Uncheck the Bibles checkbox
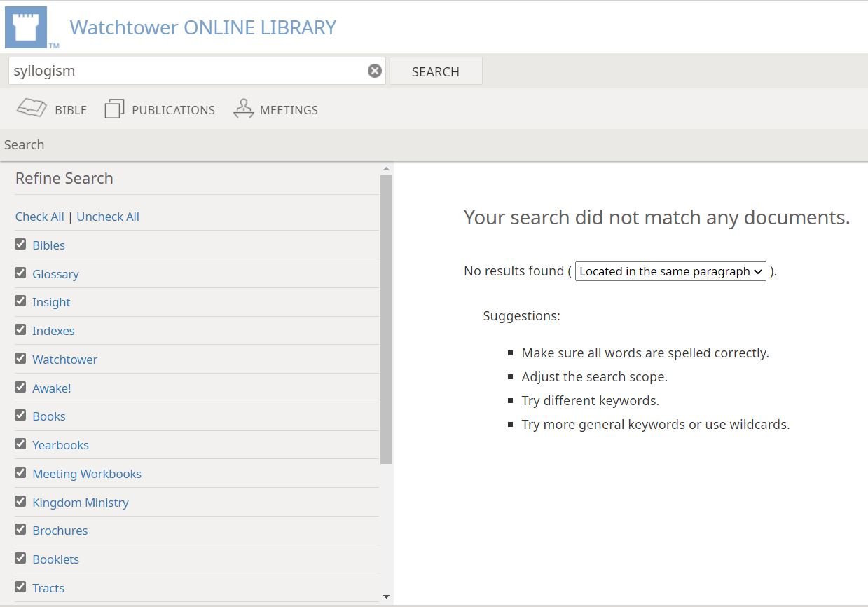This screenshot has width=868, height=607. tap(20, 244)
